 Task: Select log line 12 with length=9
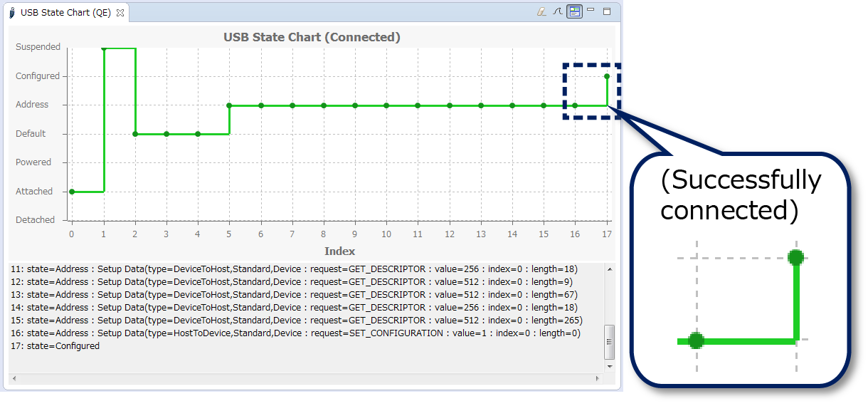tap(291, 282)
